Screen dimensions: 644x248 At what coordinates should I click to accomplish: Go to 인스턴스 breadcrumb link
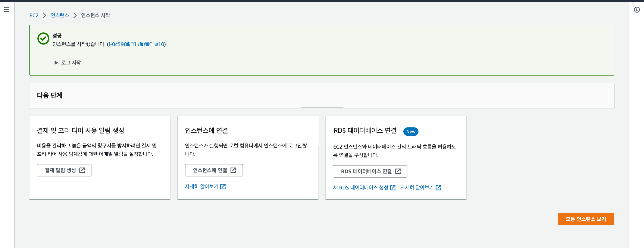[x=59, y=15]
